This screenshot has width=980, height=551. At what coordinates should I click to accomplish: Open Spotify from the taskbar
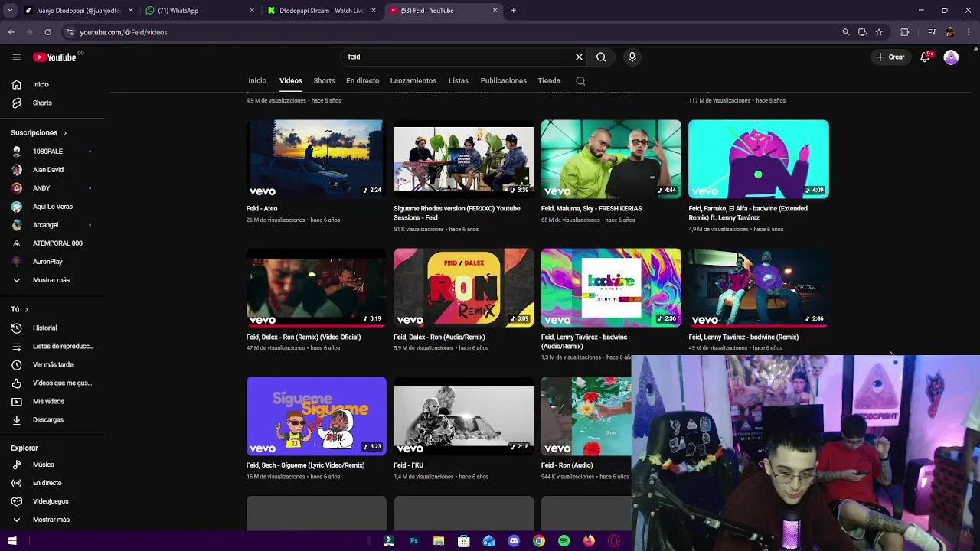pyautogui.click(x=563, y=541)
